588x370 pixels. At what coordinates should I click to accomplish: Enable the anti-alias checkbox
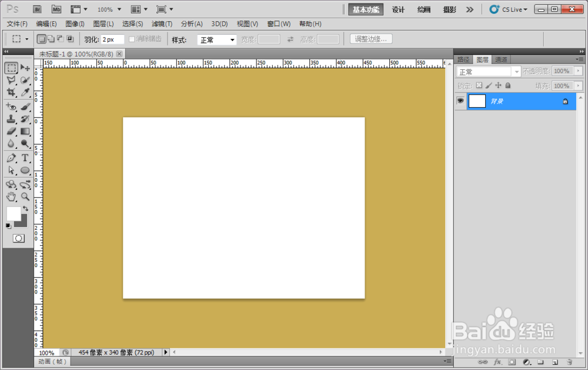point(132,39)
